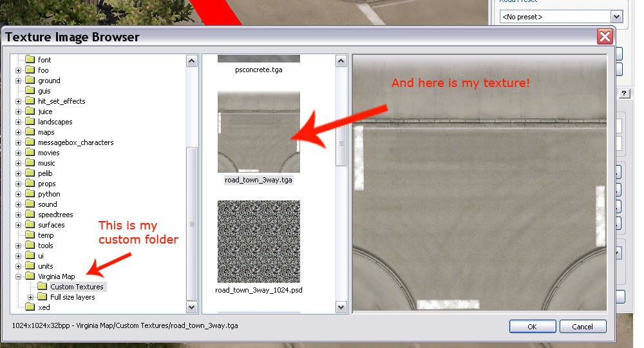This screenshot has height=348, width=644.
Task: Select the hit_set_effects folder icon
Action: (30, 101)
